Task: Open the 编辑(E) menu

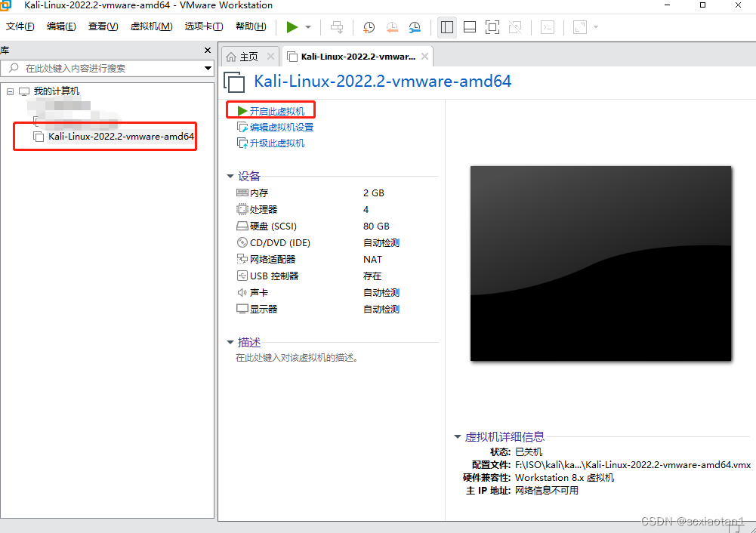Action: point(61,26)
